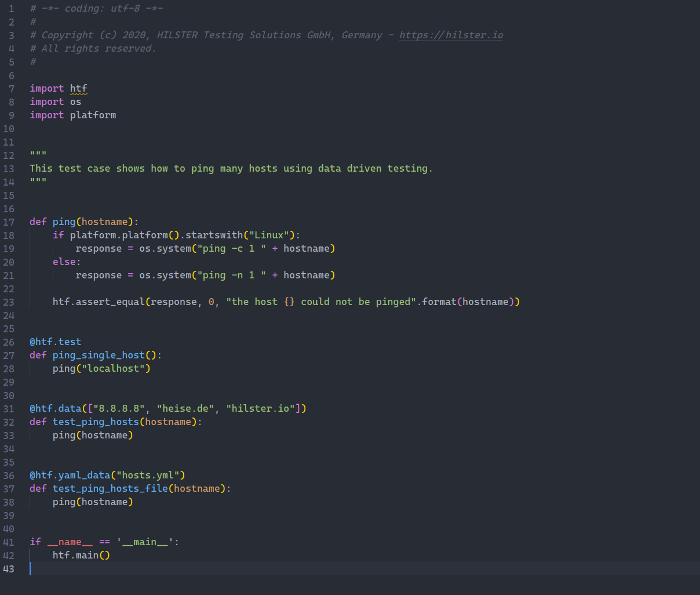
Task: Click line number 17 in the gutter
Action: point(9,222)
